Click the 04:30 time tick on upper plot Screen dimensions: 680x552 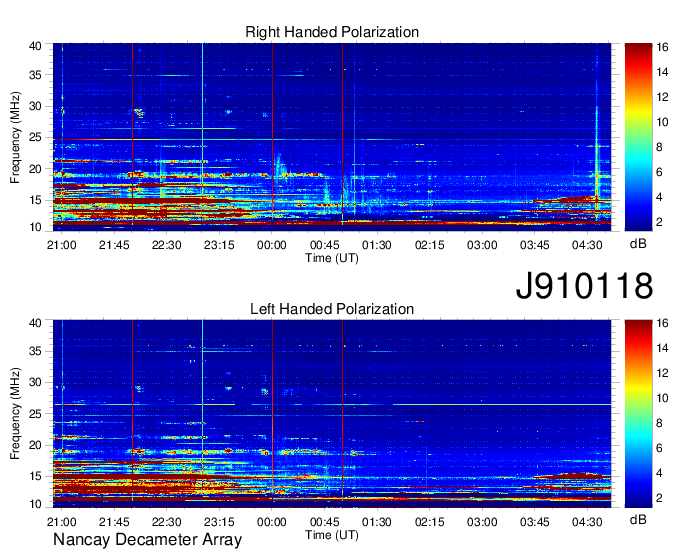tap(587, 245)
